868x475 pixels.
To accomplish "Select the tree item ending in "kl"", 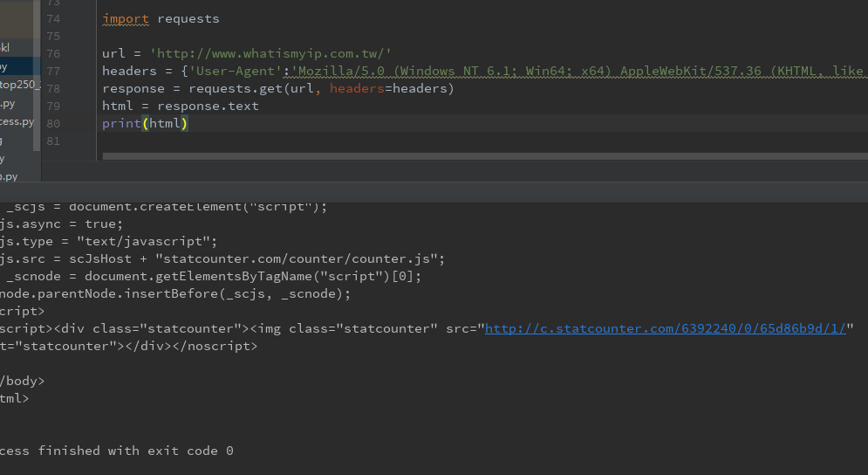I will pyautogui.click(x=7, y=48).
